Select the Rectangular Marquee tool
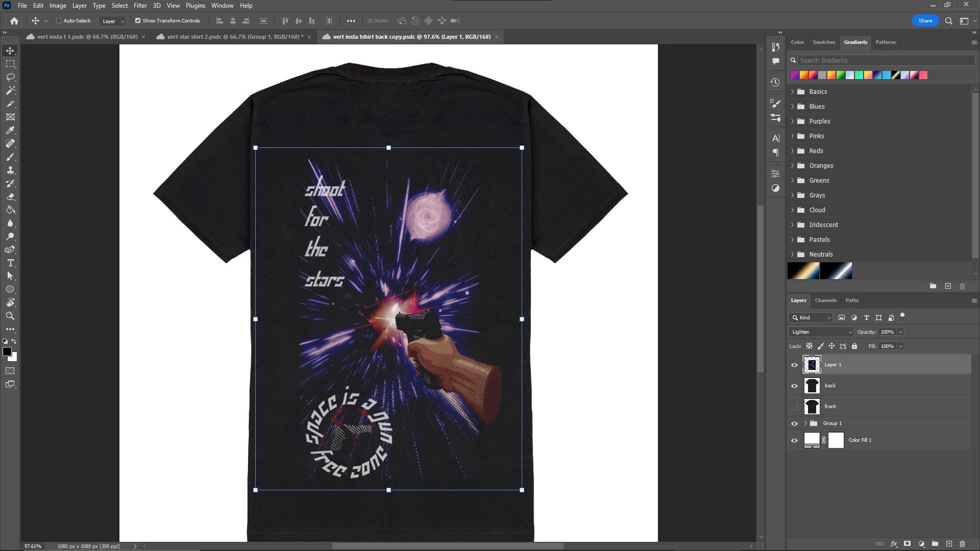Image resolution: width=980 pixels, height=551 pixels. pos(10,64)
